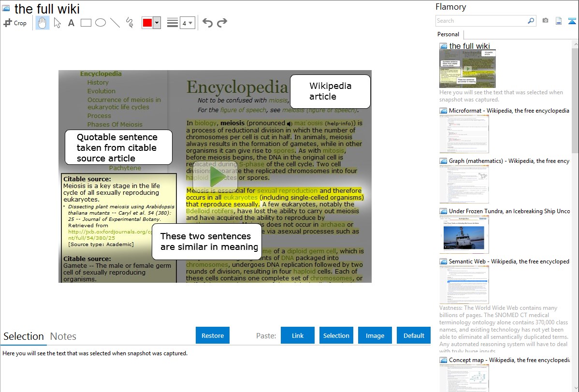Open the Graph (mathematics) snapshot thumbnail
Screen dimensions: 579x392
[x=464, y=184]
